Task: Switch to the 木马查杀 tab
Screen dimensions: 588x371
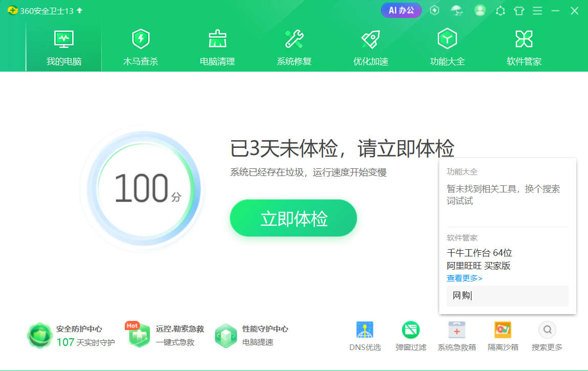Action: coord(141,46)
